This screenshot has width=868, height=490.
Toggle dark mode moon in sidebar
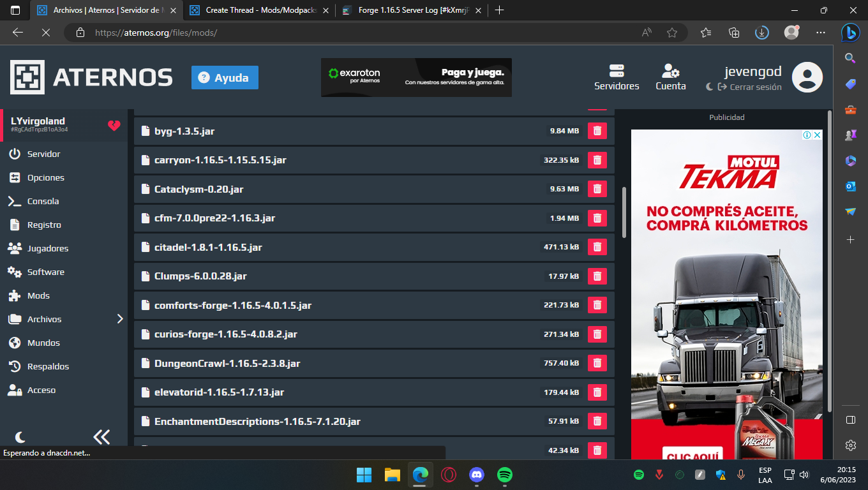pyautogui.click(x=20, y=437)
